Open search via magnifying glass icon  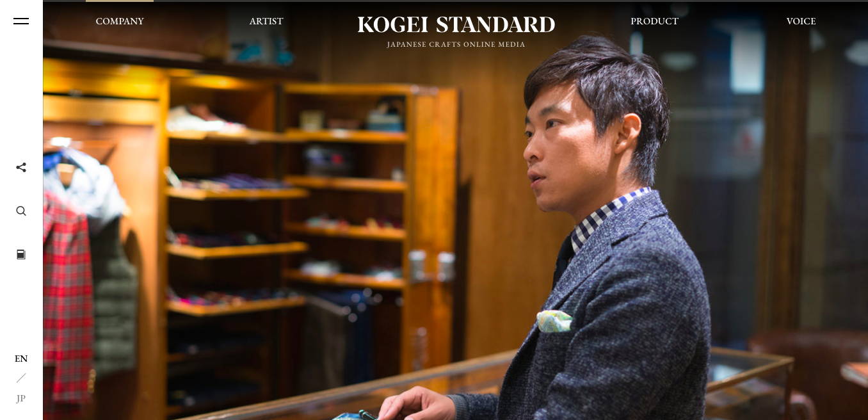pos(21,211)
